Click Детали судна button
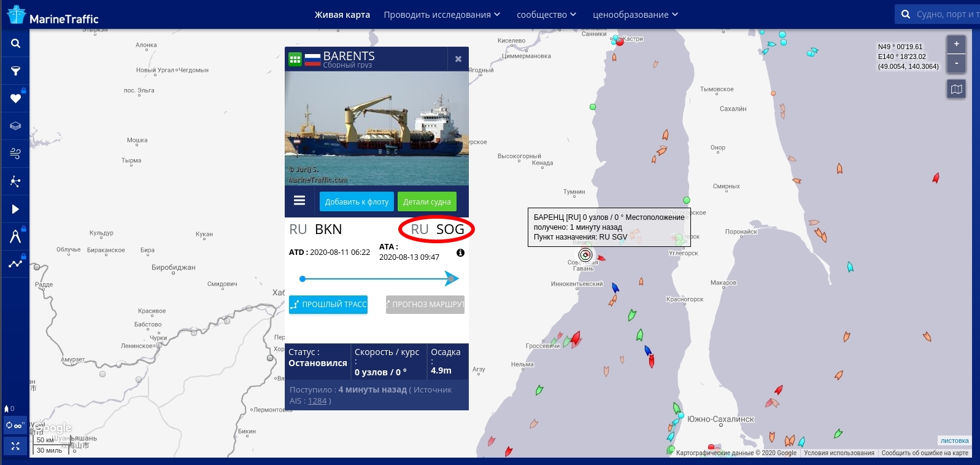The width and height of the screenshot is (980, 465). pos(426,201)
